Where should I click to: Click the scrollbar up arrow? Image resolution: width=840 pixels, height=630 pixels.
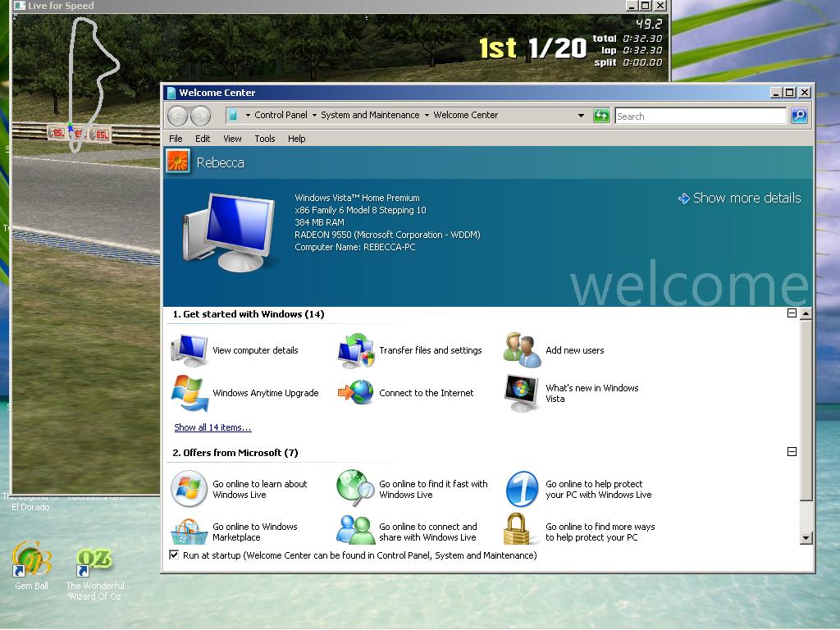click(806, 314)
